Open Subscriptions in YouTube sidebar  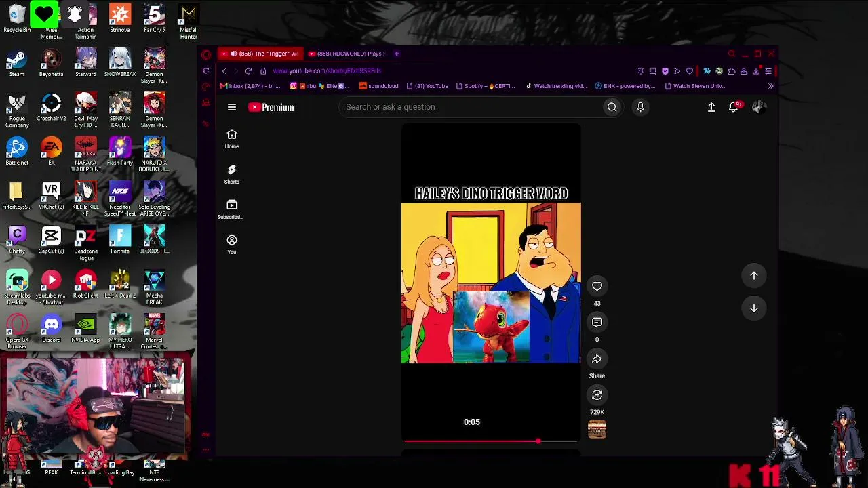point(232,209)
